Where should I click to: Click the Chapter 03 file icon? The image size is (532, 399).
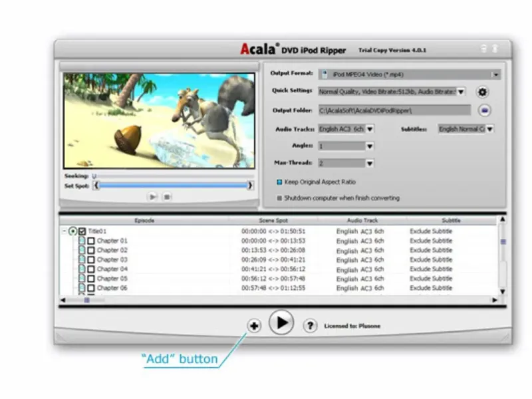[x=82, y=259]
